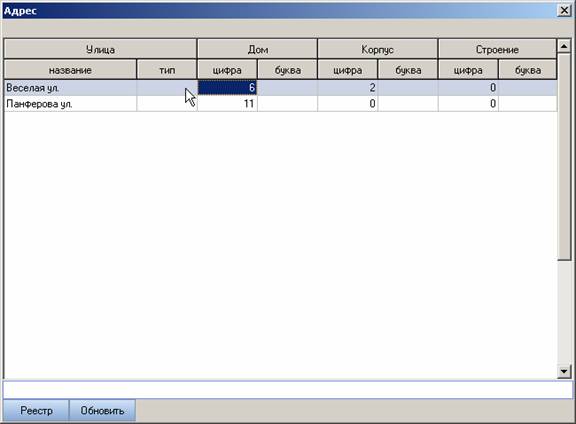Image resolution: width=576 pixels, height=424 pixels.
Task: Select house number cell containing 11
Action: [227, 104]
